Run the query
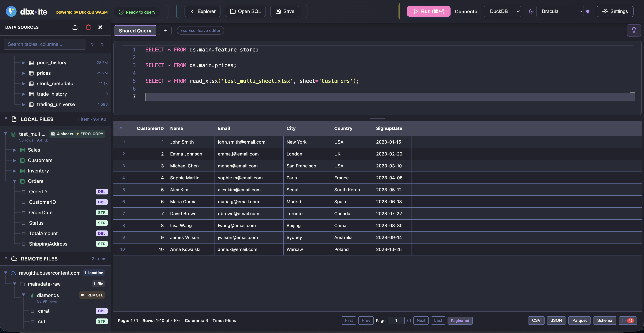Viewport: 644px width, 333px height. pyautogui.click(x=429, y=12)
